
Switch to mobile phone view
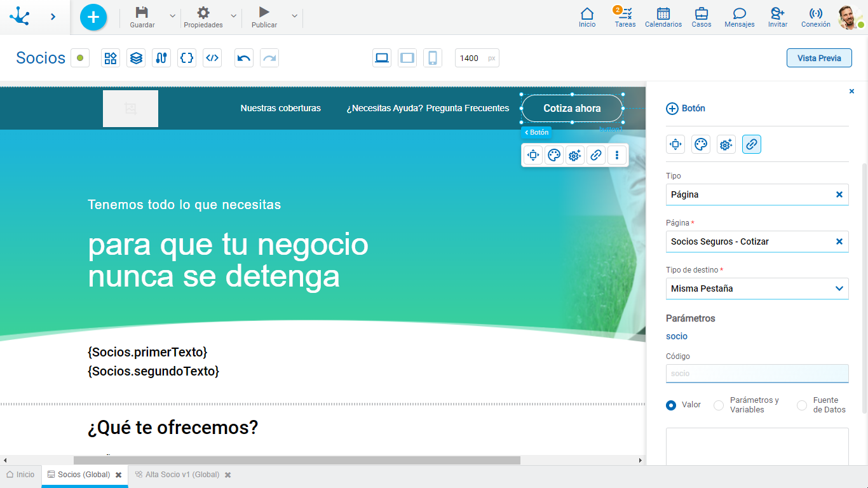coord(433,58)
